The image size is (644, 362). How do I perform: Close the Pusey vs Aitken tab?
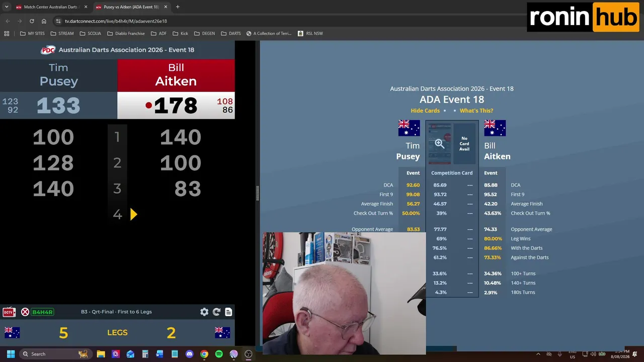166,7
